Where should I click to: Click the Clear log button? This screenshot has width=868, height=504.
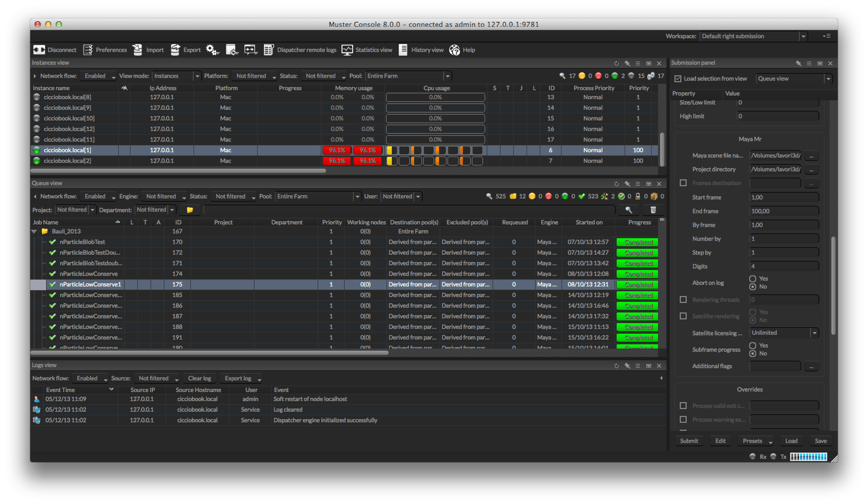click(x=199, y=378)
